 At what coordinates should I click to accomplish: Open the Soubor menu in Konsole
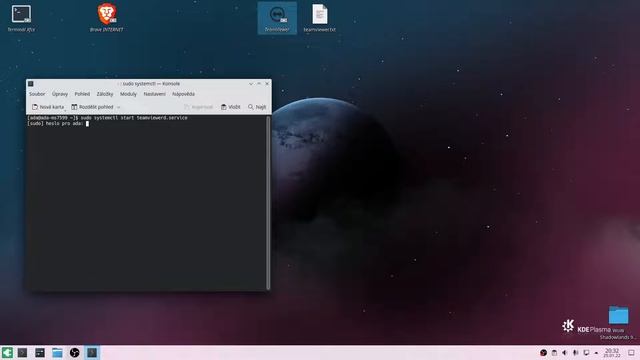[x=37, y=94]
